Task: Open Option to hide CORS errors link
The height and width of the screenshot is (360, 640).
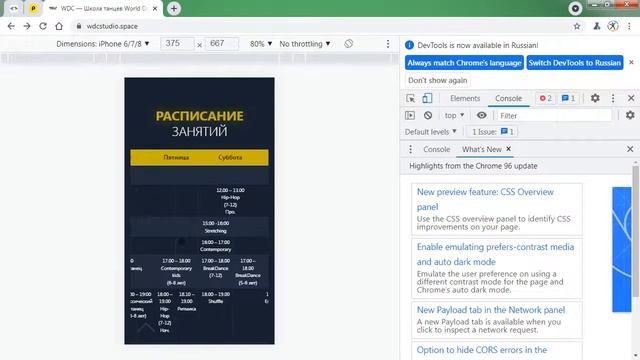Action: click(482, 350)
